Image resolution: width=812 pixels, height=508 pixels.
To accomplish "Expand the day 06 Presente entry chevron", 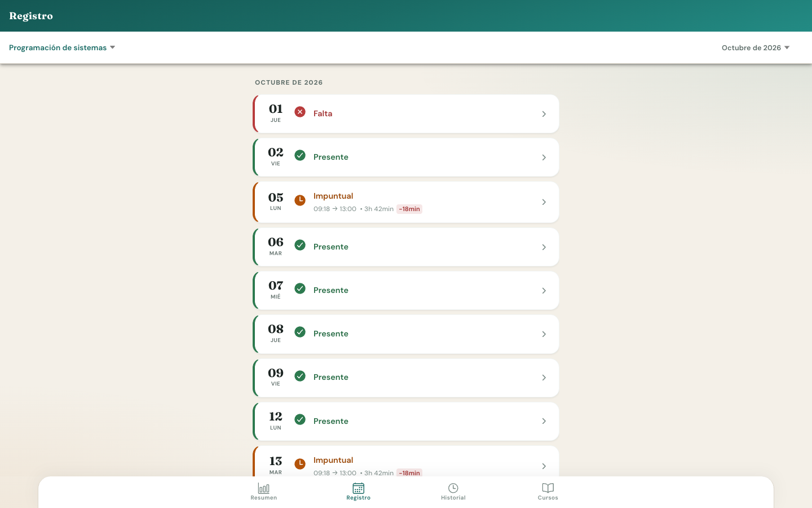I will [x=544, y=247].
